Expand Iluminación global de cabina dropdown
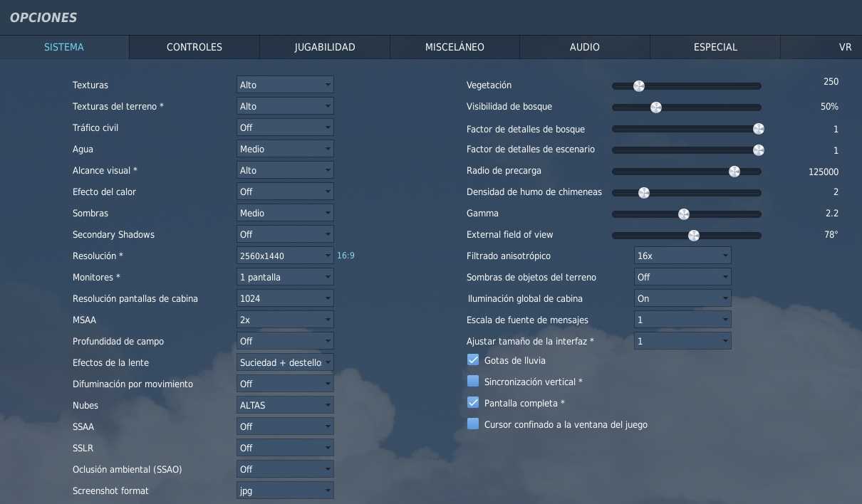 pyautogui.click(x=682, y=298)
